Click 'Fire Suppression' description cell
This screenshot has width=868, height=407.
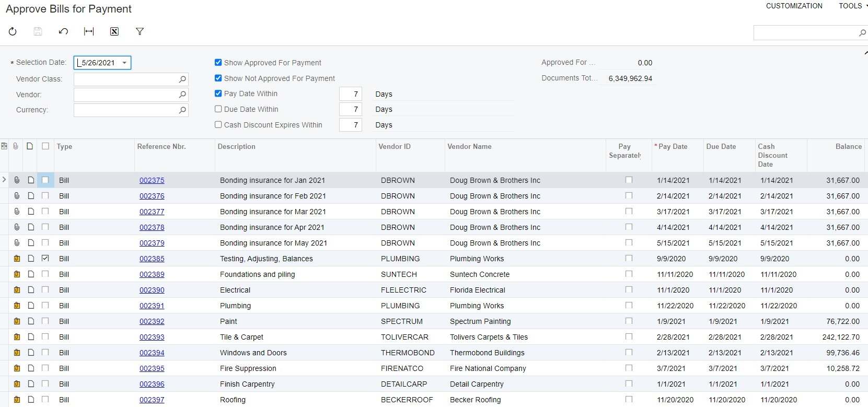pyautogui.click(x=295, y=368)
